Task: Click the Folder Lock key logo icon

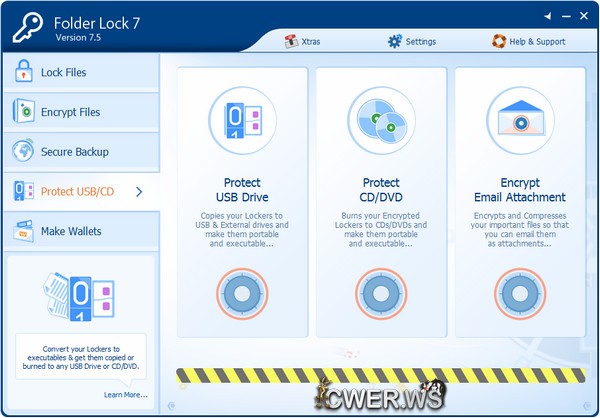Action: pyautogui.click(x=28, y=27)
